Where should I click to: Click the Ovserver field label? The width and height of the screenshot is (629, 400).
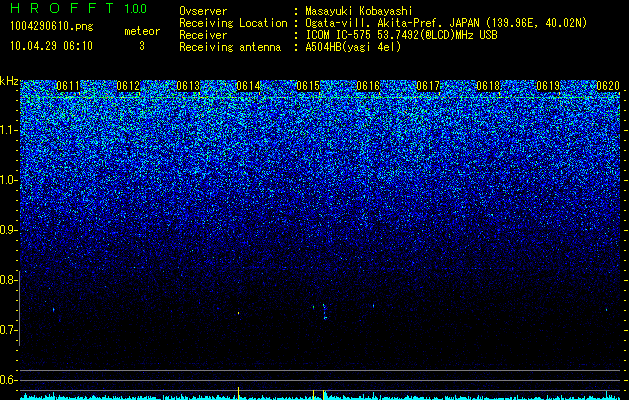[203, 11]
